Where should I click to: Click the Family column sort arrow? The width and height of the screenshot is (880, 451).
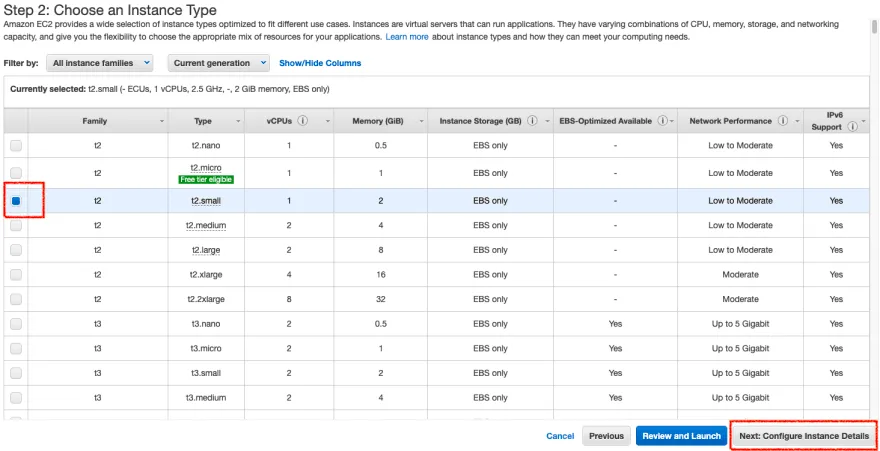(x=162, y=121)
